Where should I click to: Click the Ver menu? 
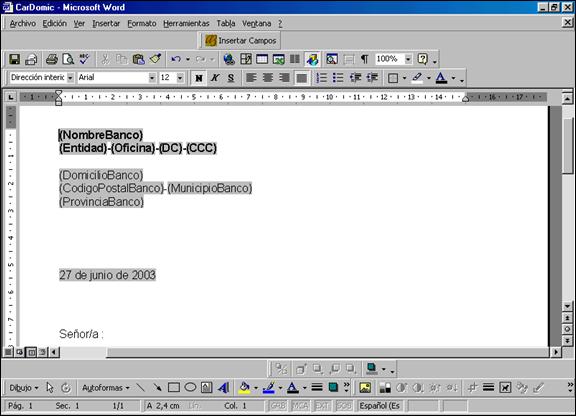pos(79,24)
